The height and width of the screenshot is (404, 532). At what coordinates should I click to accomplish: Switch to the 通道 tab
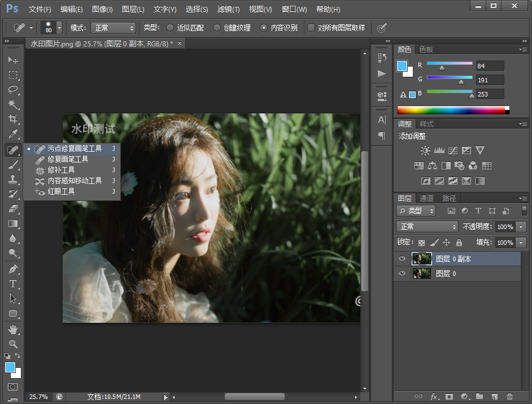(x=426, y=198)
